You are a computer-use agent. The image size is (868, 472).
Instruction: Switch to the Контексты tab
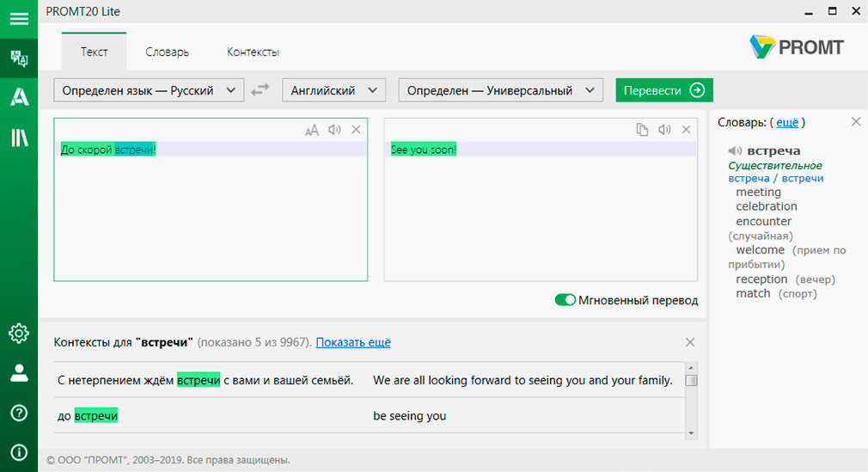pos(253,52)
